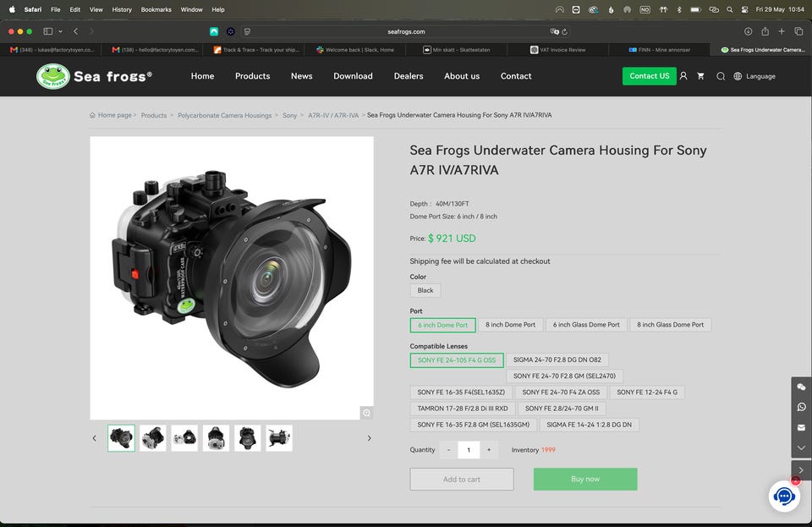
Task: Open the user account icon
Action: point(683,76)
